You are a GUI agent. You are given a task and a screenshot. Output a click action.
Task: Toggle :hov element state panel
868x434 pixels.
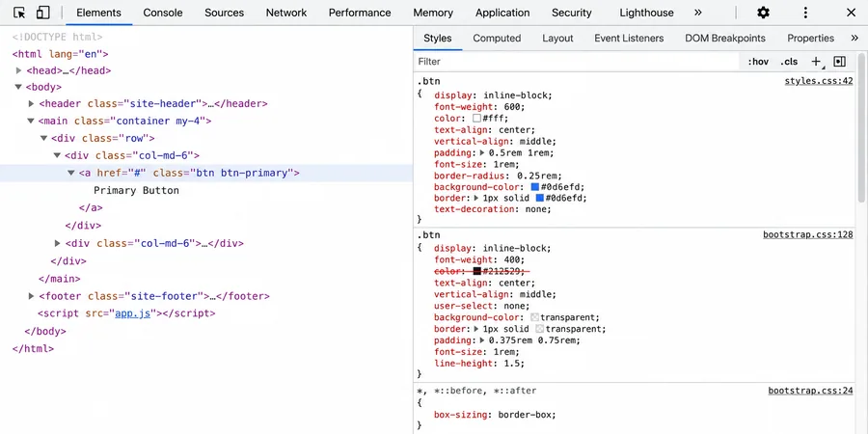tap(758, 62)
